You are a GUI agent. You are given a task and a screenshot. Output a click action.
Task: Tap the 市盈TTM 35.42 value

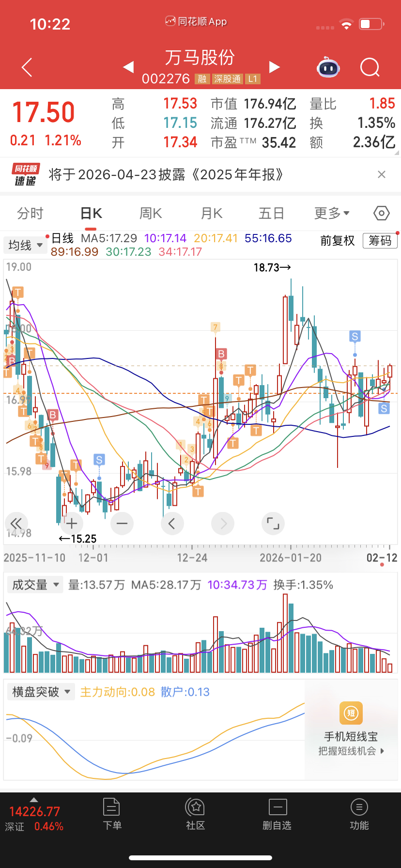pos(279,142)
